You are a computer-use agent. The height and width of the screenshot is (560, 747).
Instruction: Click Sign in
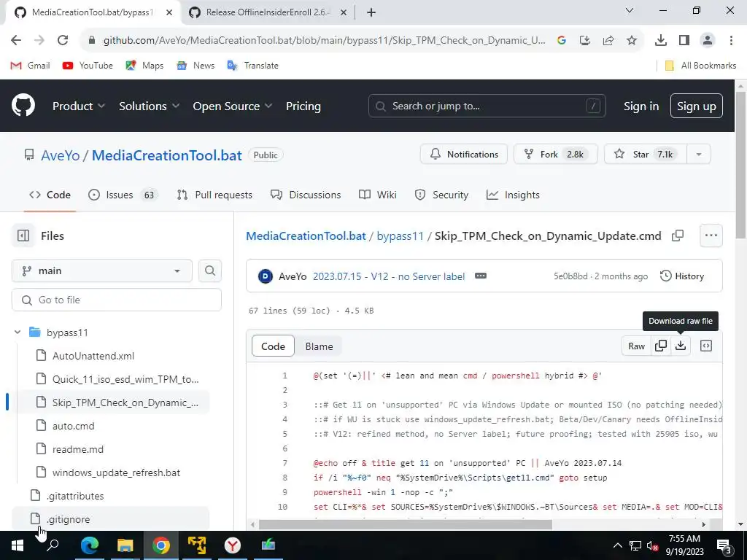pyautogui.click(x=641, y=106)
